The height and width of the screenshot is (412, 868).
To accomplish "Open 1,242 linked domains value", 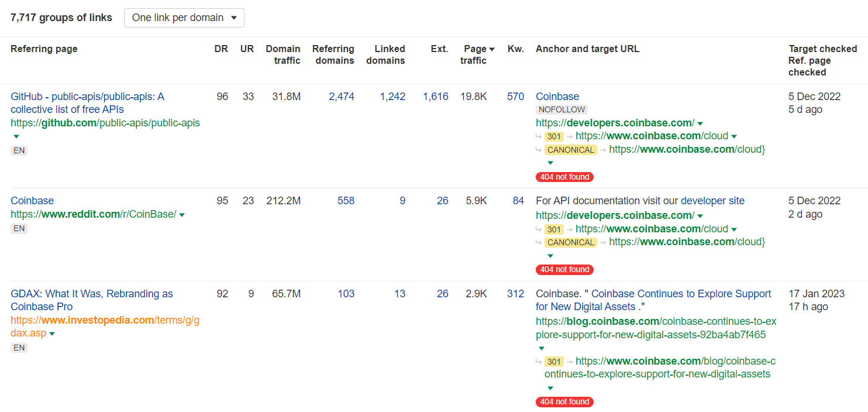I will point(392,97).
